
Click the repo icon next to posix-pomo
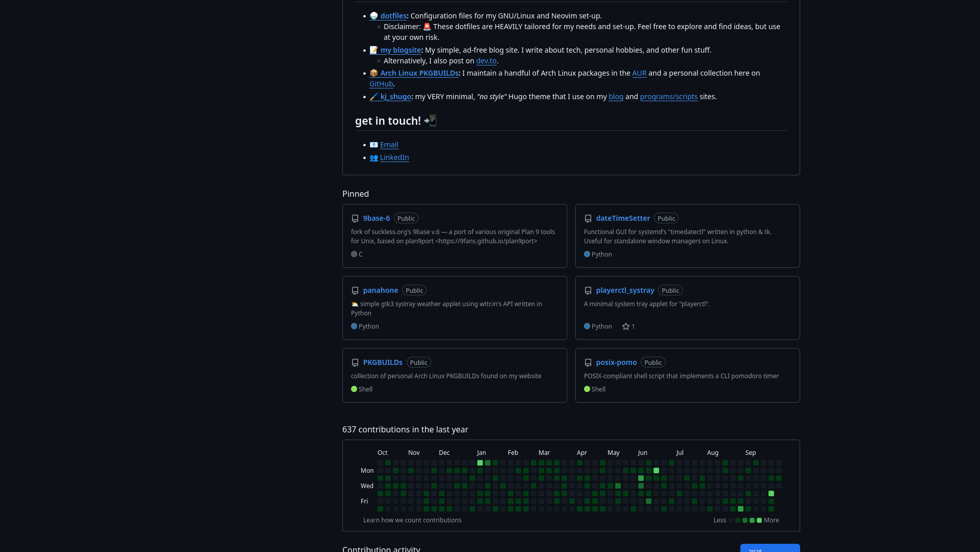click(x=588, y=362)
